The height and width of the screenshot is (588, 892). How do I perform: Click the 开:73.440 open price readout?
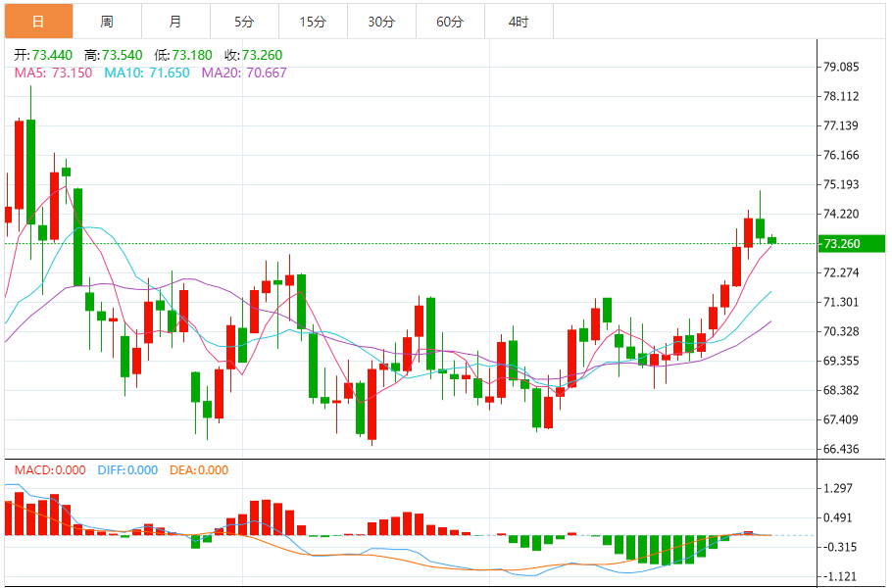click(43, 55)
